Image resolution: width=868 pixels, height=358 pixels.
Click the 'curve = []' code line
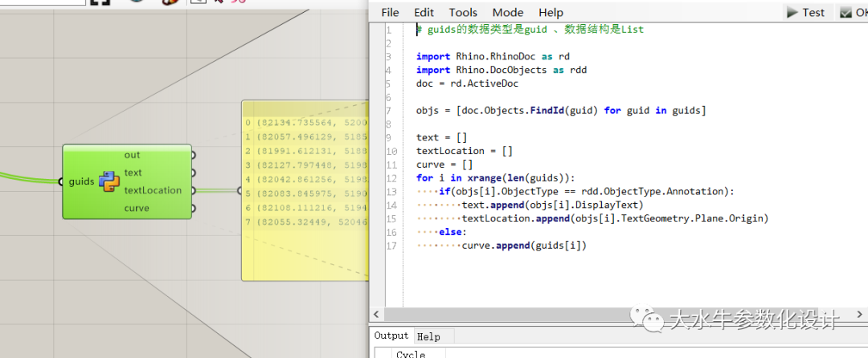(x=444, y=165)
